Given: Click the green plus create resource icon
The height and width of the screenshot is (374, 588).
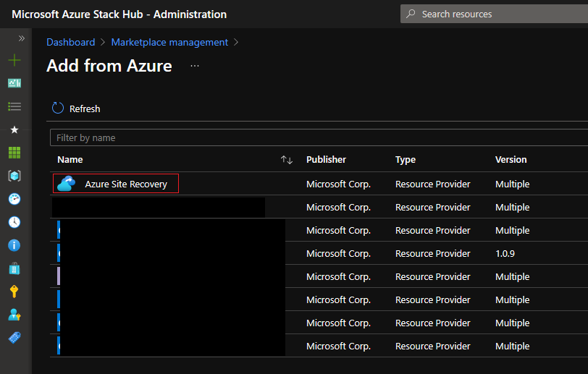Looking at the screenshot, I should pos(14,61).
